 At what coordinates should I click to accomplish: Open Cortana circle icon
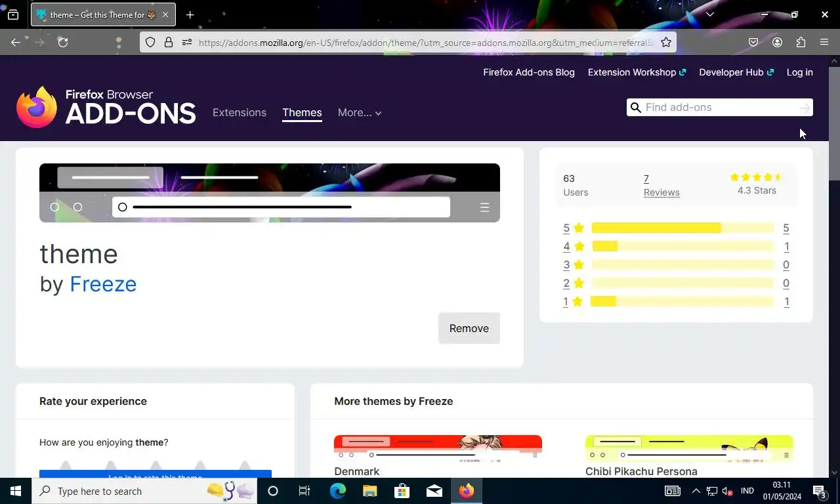pos(273,491)
